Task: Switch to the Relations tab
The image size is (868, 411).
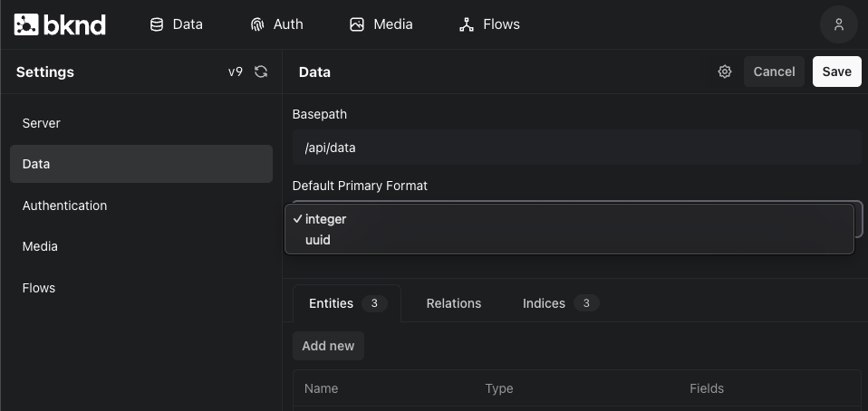Action: click(x=453, y=303)
